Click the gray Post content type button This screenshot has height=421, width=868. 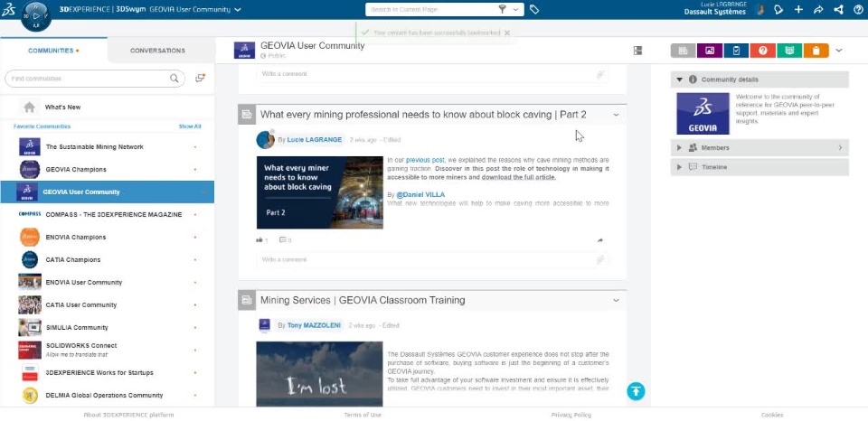pyautogui.click(x=684, y=51)
